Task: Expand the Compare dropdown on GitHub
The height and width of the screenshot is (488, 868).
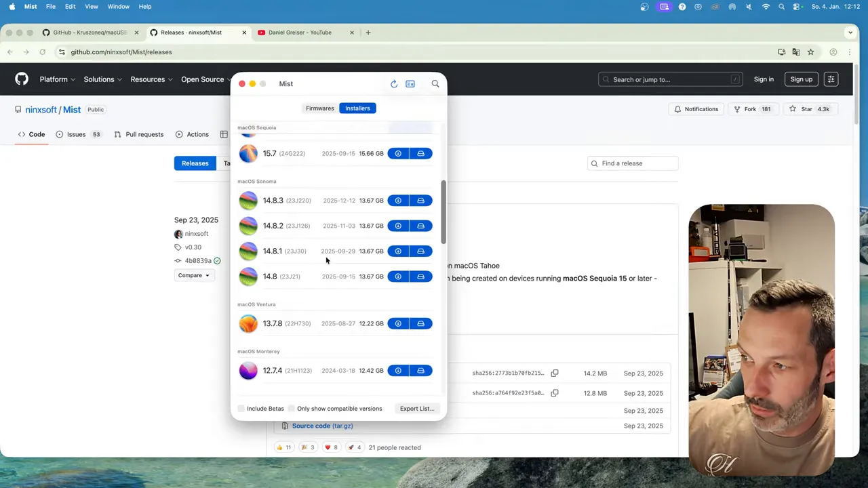Action: coord(194,275)
